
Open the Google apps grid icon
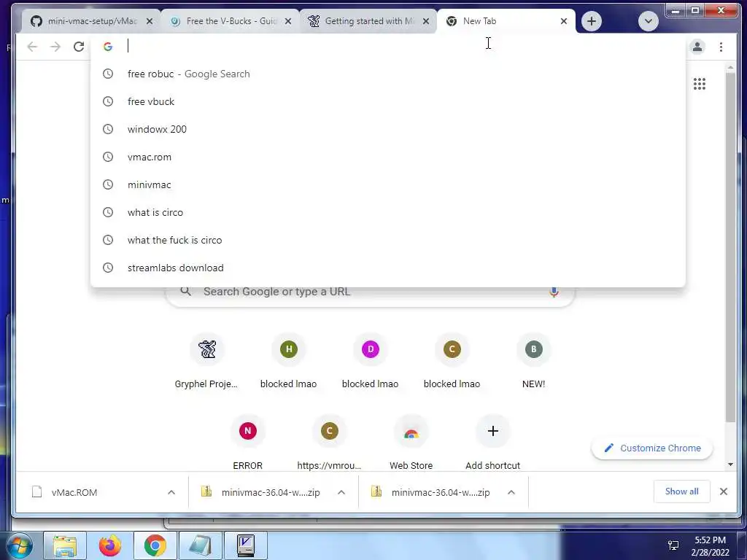point(700,84)
